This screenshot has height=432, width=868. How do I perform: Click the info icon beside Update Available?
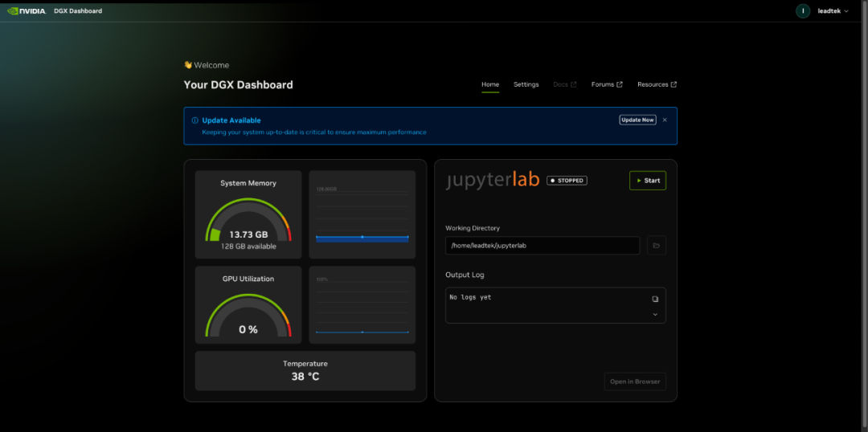pos(194,120)
